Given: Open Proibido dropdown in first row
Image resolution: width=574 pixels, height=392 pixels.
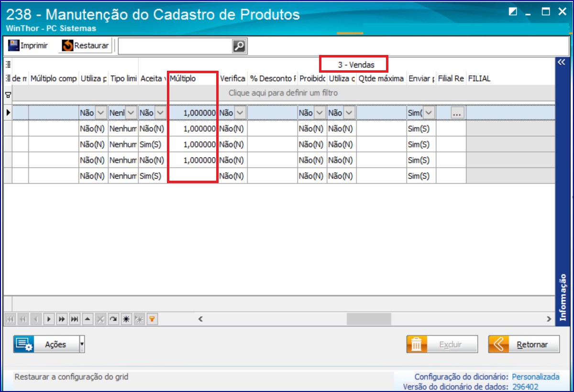Looking at the screenshot, I should click(320, 112).
